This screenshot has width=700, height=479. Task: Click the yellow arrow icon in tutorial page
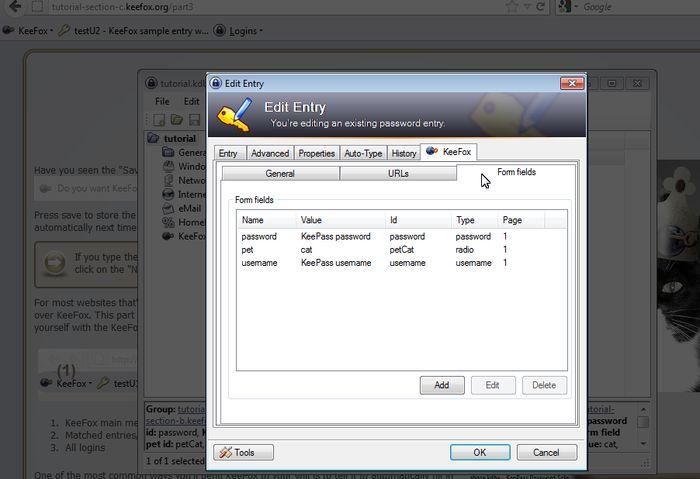[x=54, y=263]
